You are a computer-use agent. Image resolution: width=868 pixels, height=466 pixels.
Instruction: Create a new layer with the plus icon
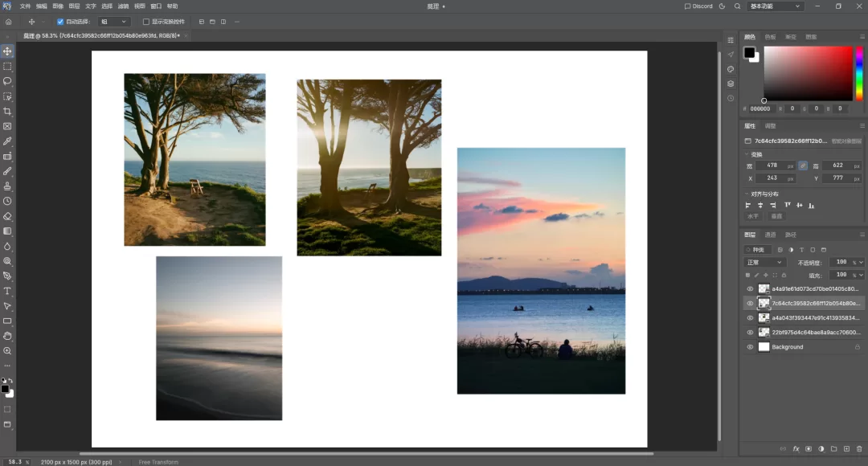point(846,449)
